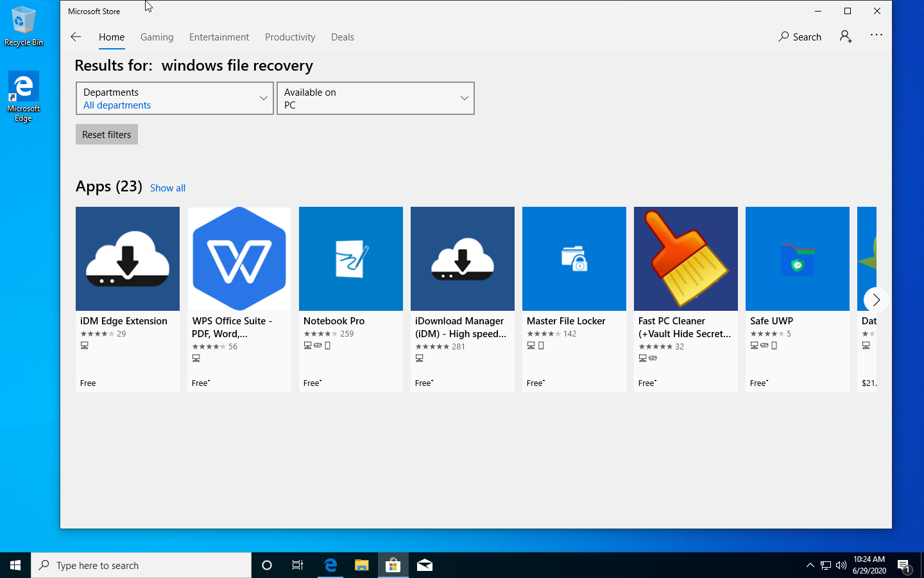Screen dimensions: 924x578
Task: Open File Explorer from the taskbar
Action: tap(362, 565)
